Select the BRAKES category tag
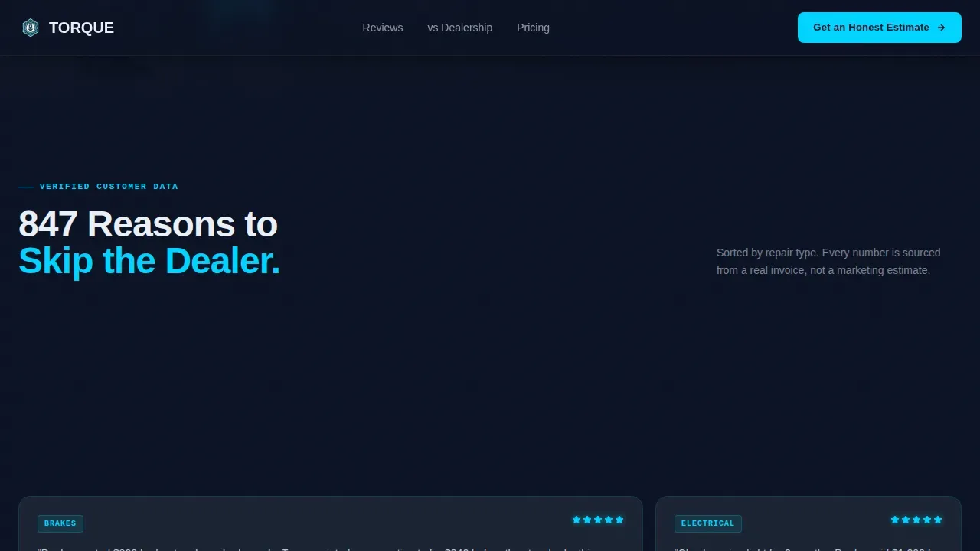Viewport: 980px width, 551px height. tap(60, 523)
